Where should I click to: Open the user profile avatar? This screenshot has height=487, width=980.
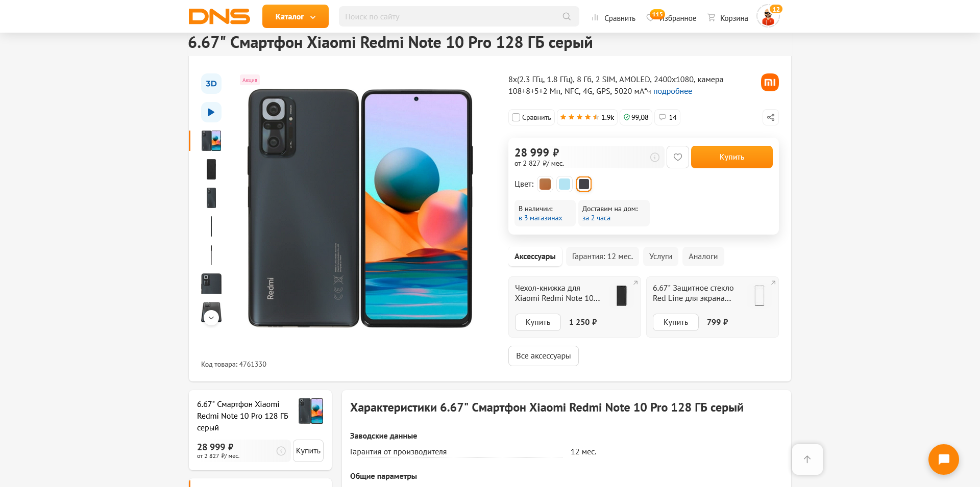768,17
